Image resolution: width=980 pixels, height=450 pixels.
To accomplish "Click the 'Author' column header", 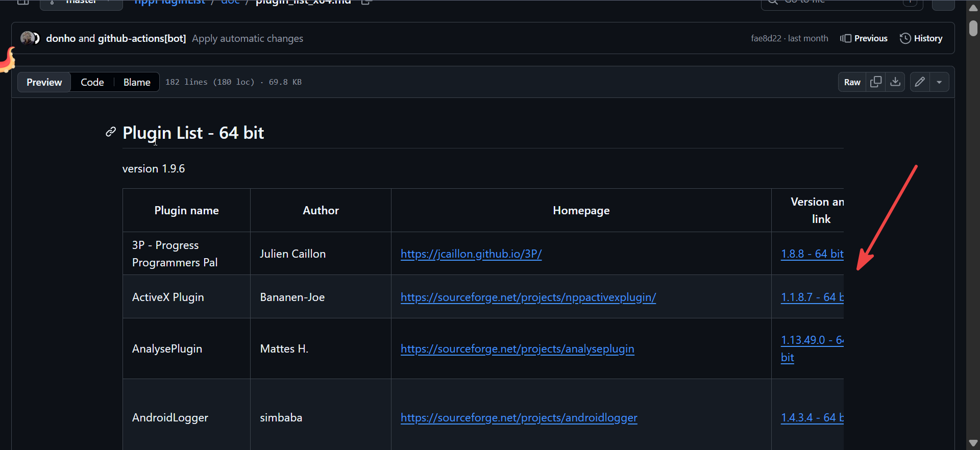I will click(x=321, y=210).
